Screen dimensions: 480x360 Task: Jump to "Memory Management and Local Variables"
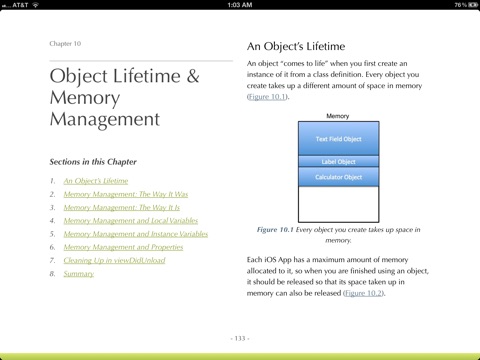tap(131, 221)
